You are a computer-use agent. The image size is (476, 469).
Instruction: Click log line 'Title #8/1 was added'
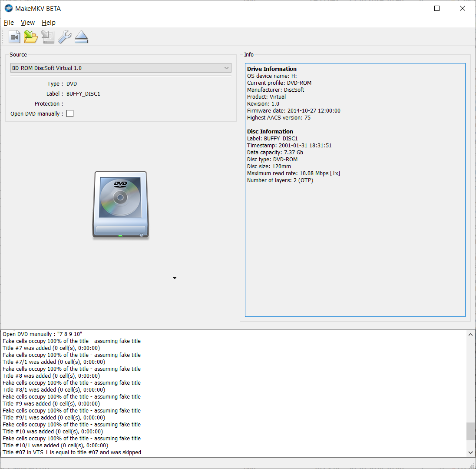click(x=54, y=390)
